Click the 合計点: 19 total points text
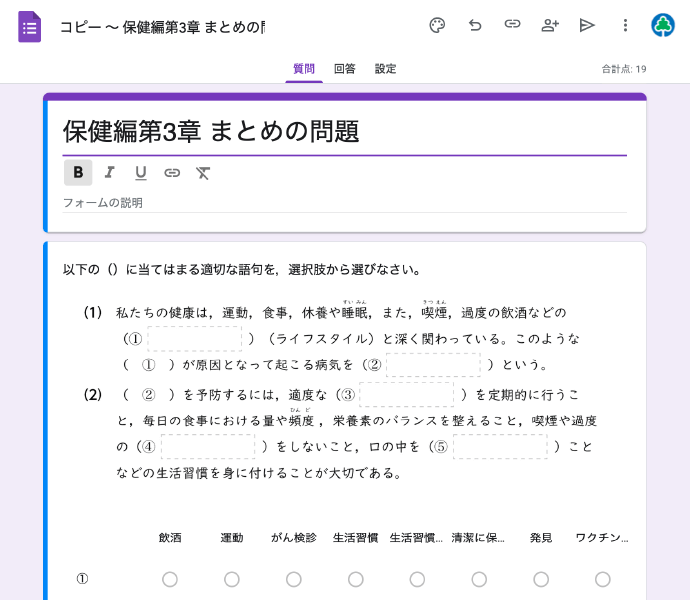 [624, 69]
